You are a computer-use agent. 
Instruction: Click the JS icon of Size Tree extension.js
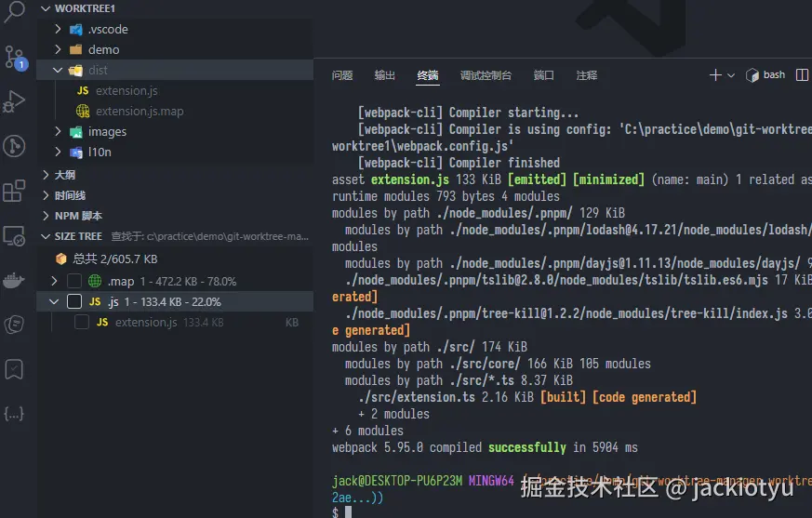(x=102, y=322)
